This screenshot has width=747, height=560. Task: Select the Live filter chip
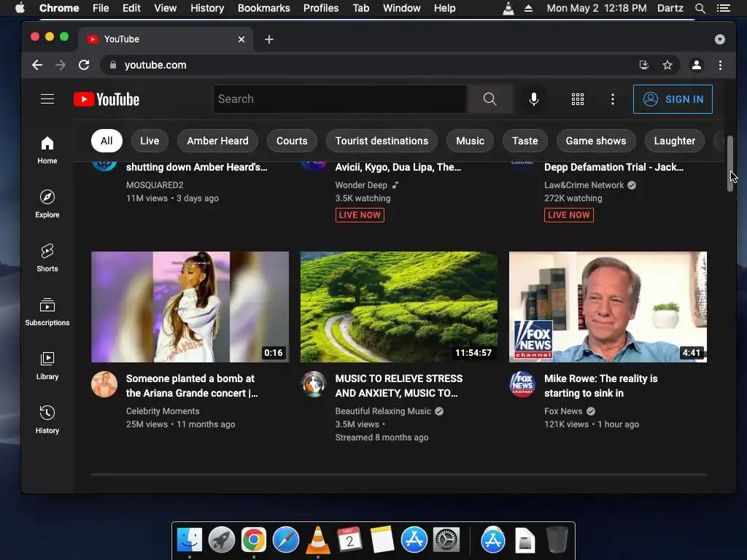click(150, 141)
